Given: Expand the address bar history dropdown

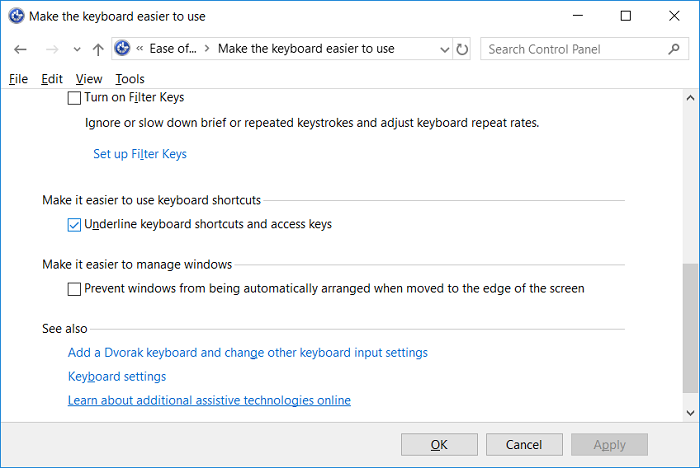Looking at the screenshot, I should click(x=442, y=49).
